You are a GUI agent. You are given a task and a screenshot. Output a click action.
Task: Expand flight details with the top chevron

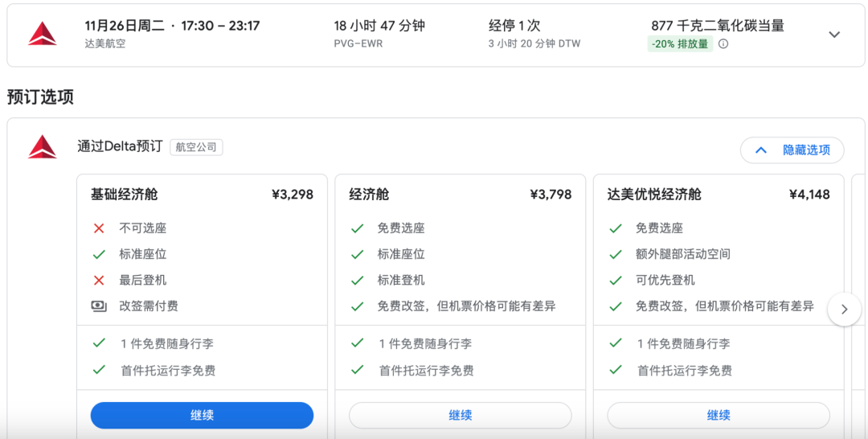click(833, 35)
